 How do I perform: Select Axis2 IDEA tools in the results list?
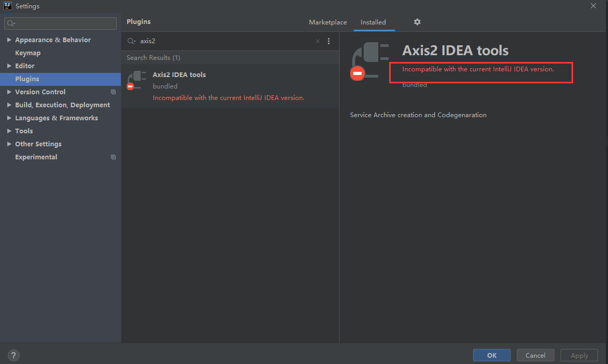pos(179,74)
